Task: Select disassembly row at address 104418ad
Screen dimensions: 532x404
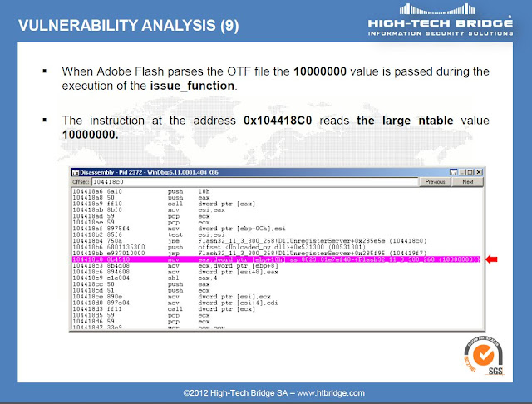Action: [276, 216]
